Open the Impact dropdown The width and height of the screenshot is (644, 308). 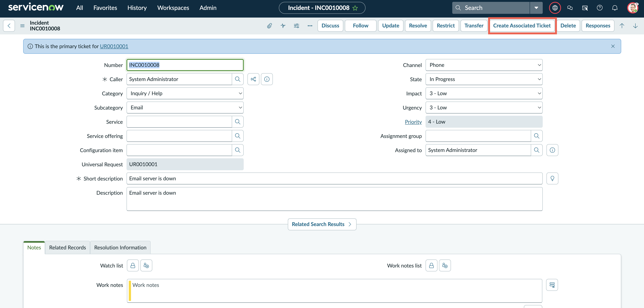[484, 93]
